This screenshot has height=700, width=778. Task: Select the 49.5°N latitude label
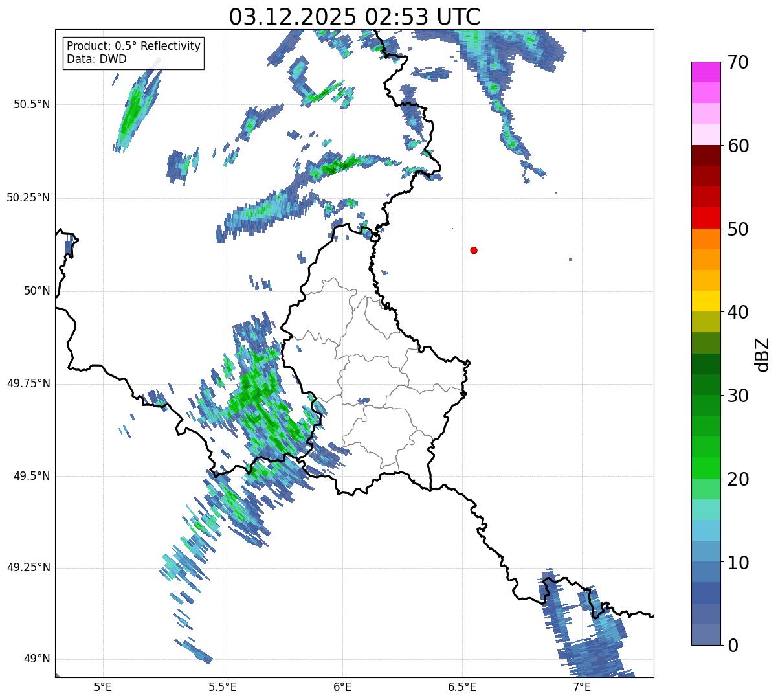(32, 476)
